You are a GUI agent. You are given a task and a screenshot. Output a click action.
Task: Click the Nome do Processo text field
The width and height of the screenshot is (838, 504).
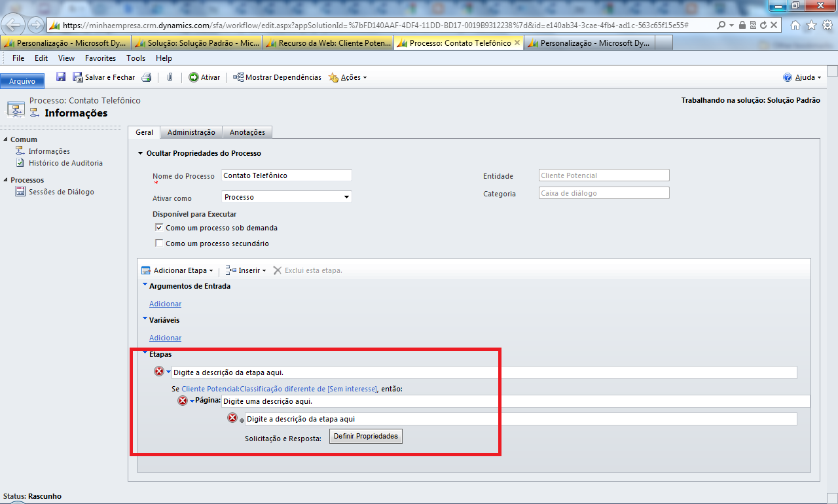pyautogui.click(x=286, y=175)
